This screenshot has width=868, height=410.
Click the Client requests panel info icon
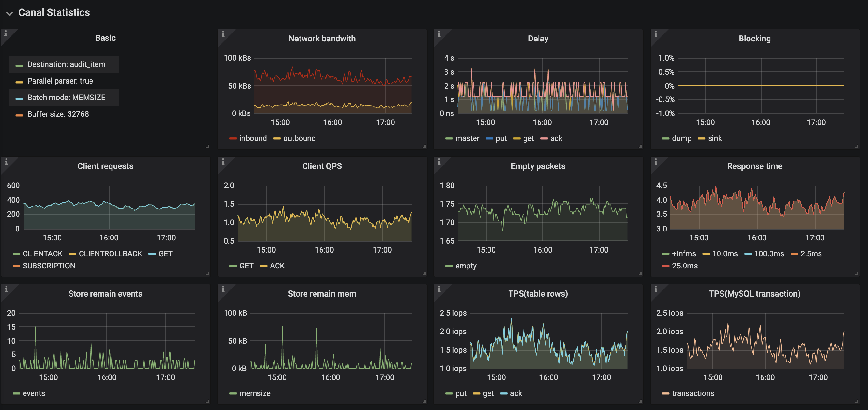6,162
